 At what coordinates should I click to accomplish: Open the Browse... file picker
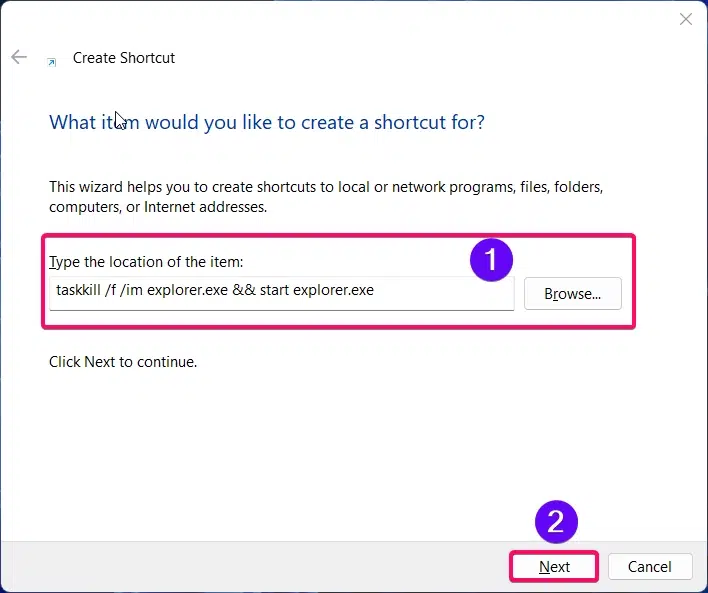click(x=573, y=294)
